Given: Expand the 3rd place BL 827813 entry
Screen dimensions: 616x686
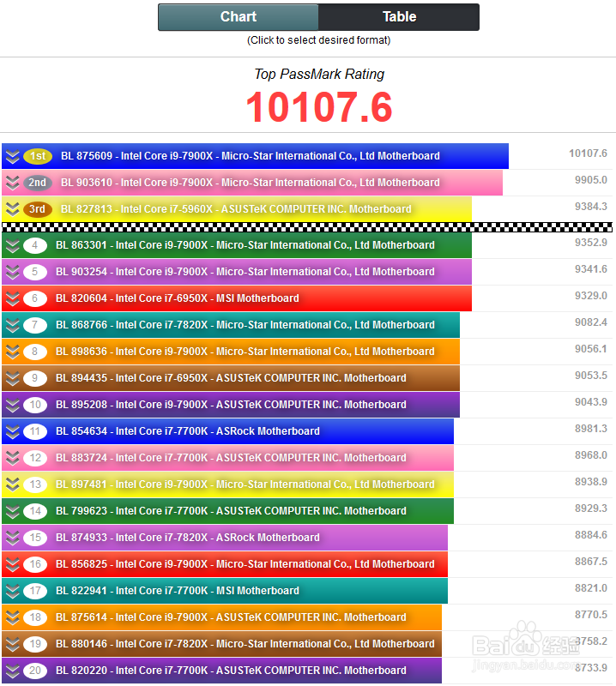Looking at the screenshot, I should (x=13, y=209).
